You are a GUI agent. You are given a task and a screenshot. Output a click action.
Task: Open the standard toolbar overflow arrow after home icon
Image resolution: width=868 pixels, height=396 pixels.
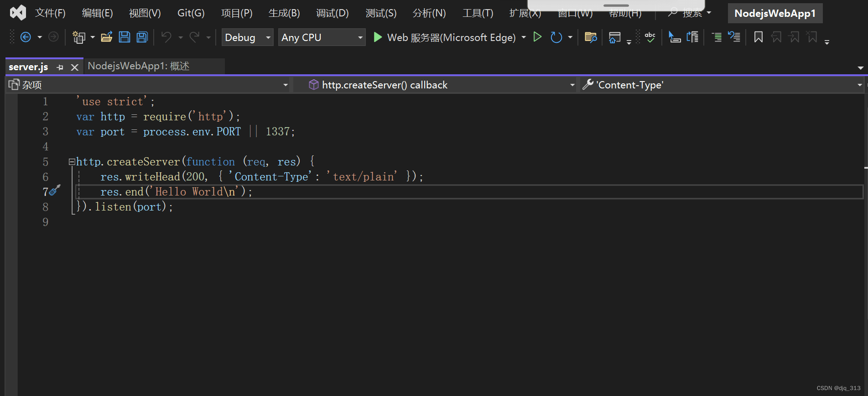[629, 42]
